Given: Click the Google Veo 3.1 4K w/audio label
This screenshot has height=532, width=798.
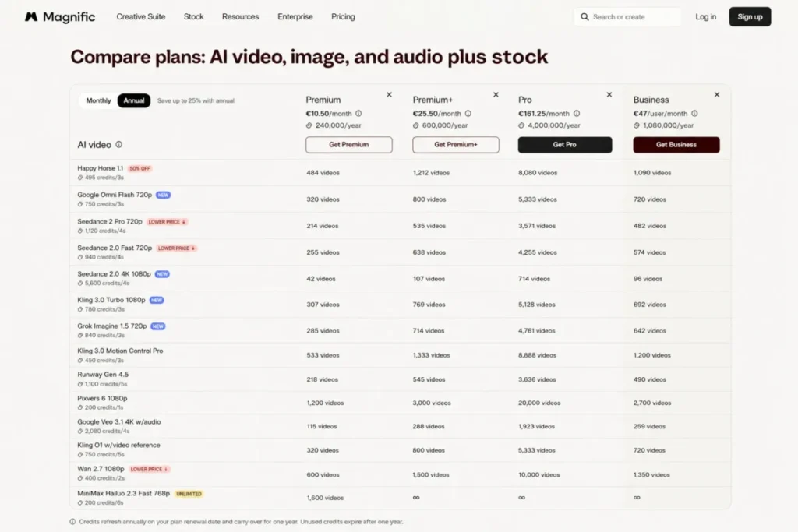Looking at the screenshot, I should [119, 421].
